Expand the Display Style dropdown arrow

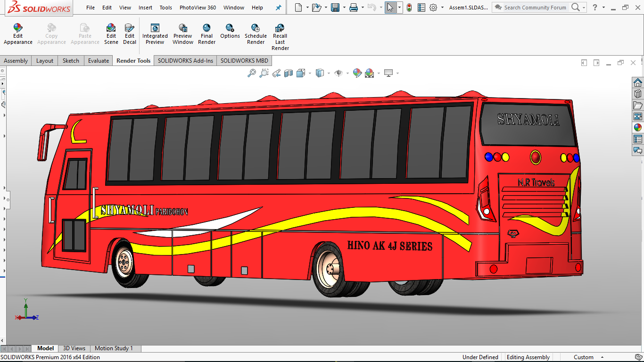(329, 73)
